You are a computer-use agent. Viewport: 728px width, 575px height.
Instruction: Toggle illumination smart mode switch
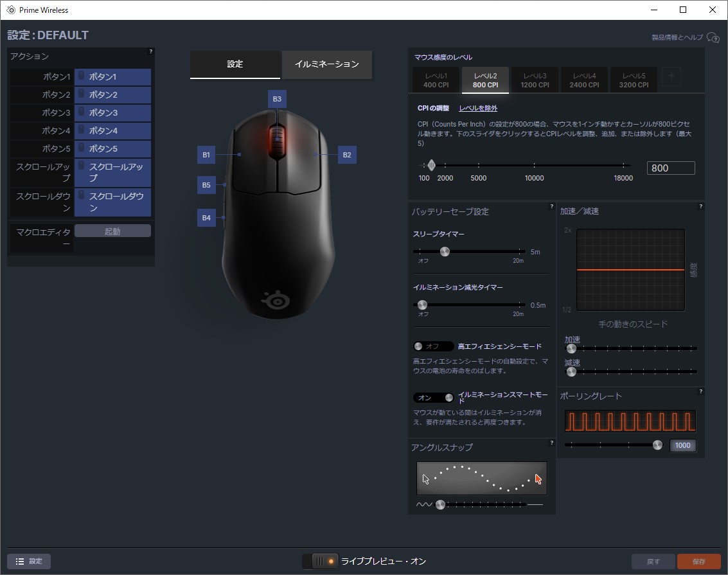pos(432,398)
